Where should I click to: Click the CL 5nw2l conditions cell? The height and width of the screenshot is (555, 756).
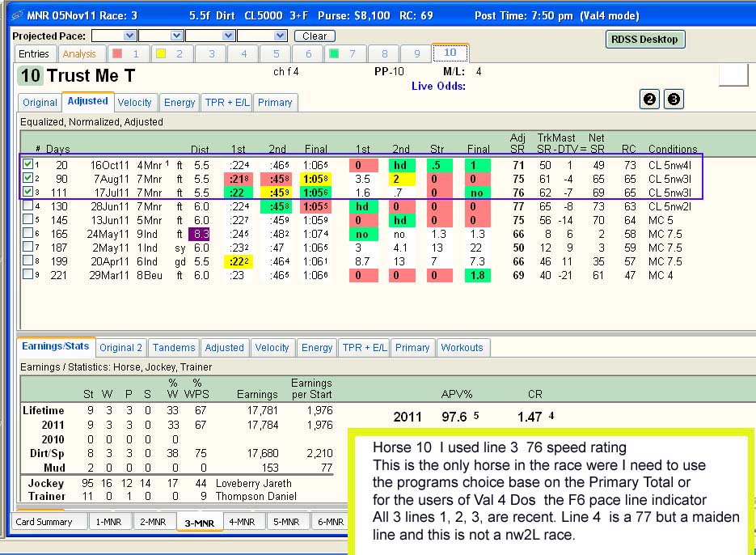669,206
